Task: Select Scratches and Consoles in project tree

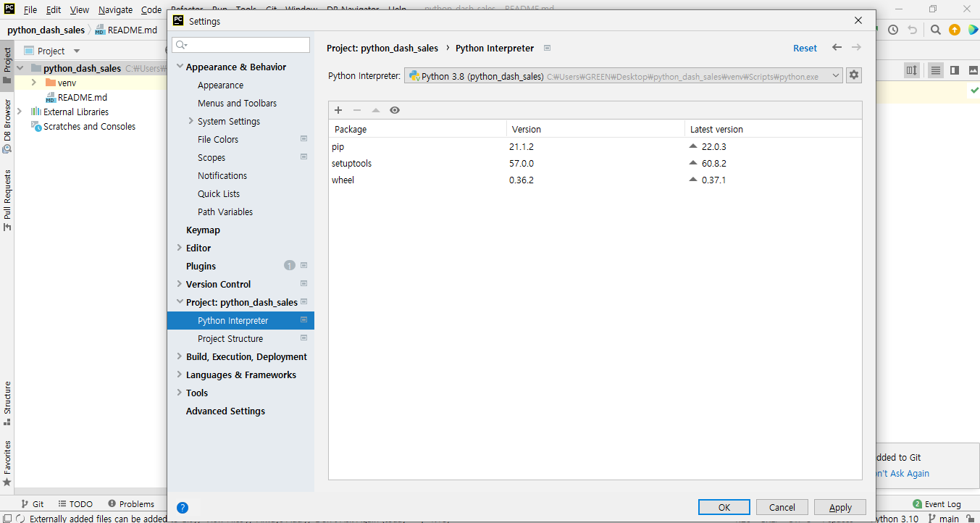Action: (x=89, y=126)
